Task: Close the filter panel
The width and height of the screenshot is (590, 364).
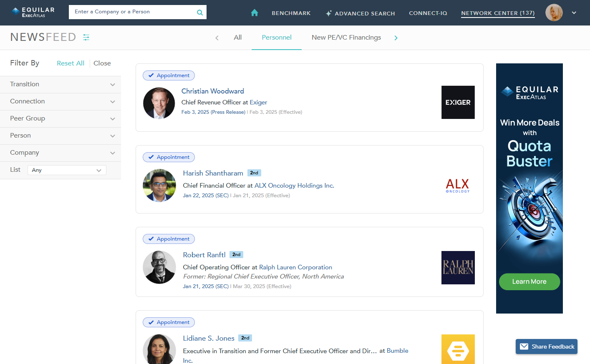Action: (x=102, y=63)
